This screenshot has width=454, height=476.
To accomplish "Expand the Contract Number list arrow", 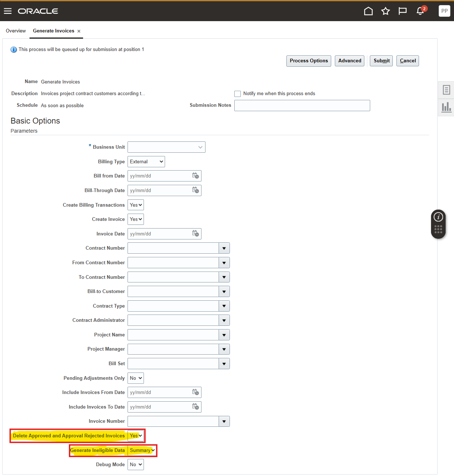I will coord(224,248).
